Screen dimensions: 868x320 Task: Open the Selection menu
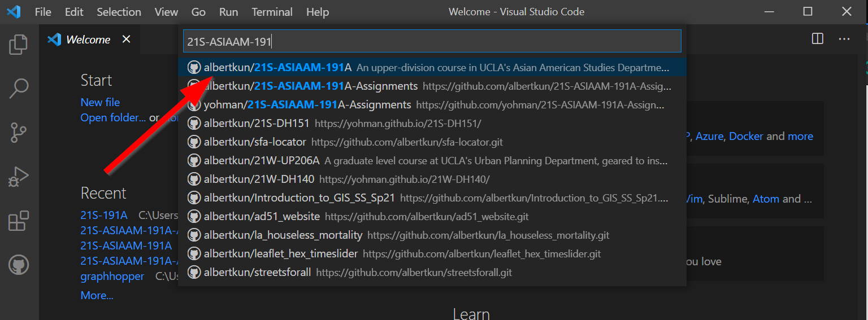pyautogui.click(x=119, y=12)
